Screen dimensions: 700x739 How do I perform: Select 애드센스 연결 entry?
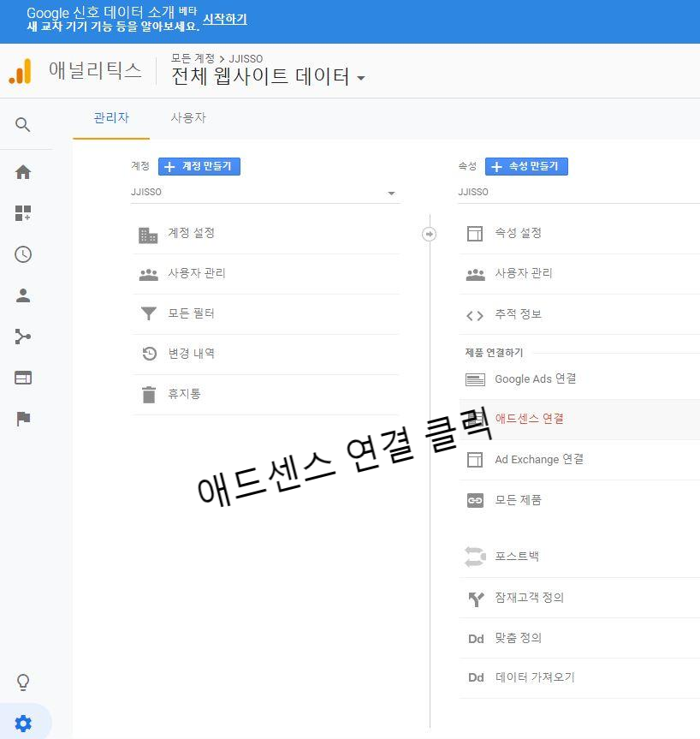pos(579,420)
